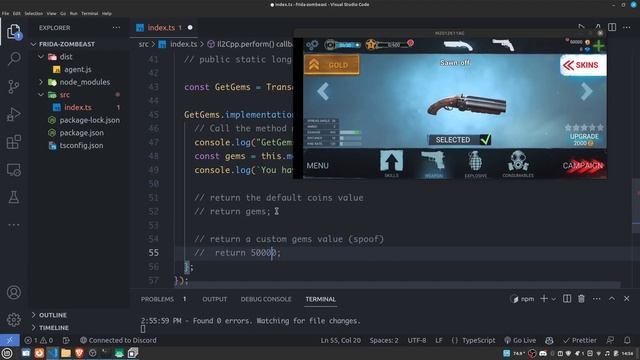Screen dimensions: 640x360
Task: Open terminal launch profile dropdown arrow
Action: tap(554, 299)
